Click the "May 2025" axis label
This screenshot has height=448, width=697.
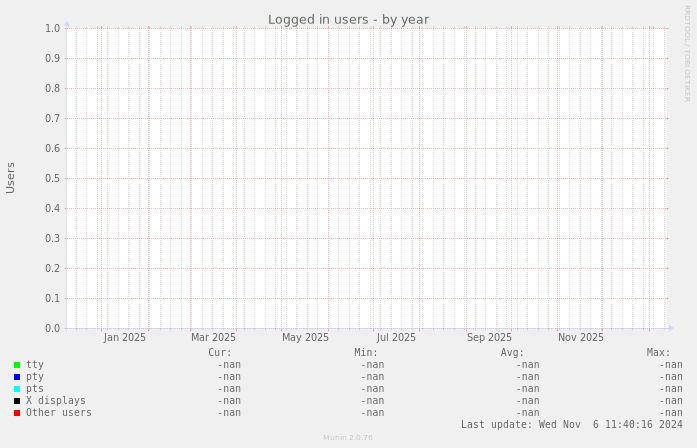[305, 338]
